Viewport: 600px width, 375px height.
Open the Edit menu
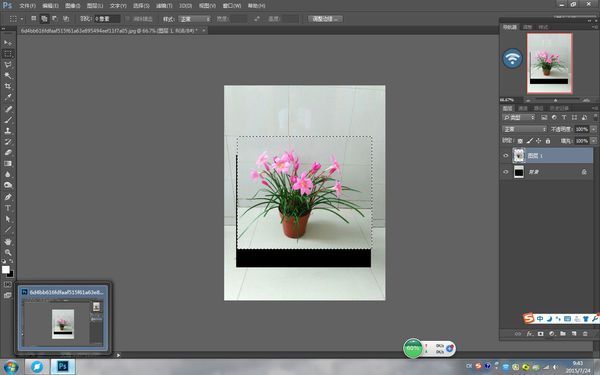[x=50, y=6]
